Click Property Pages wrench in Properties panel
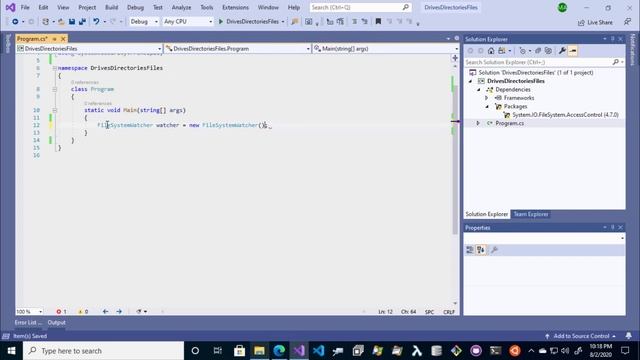The width and height of the screenshot is (640, 360). [x=494, y=250]
